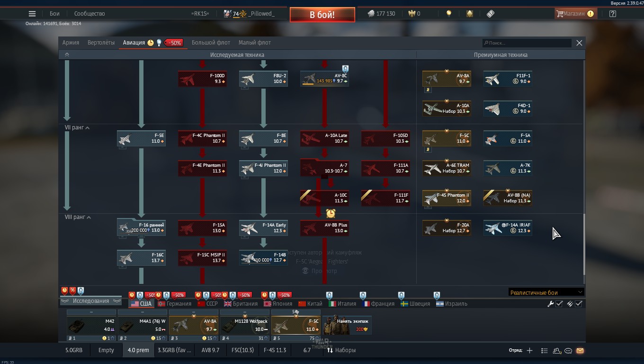The height and width of the screenshot is (364, 644).
Task: Open the Бои menu
Action: point(54,14)
